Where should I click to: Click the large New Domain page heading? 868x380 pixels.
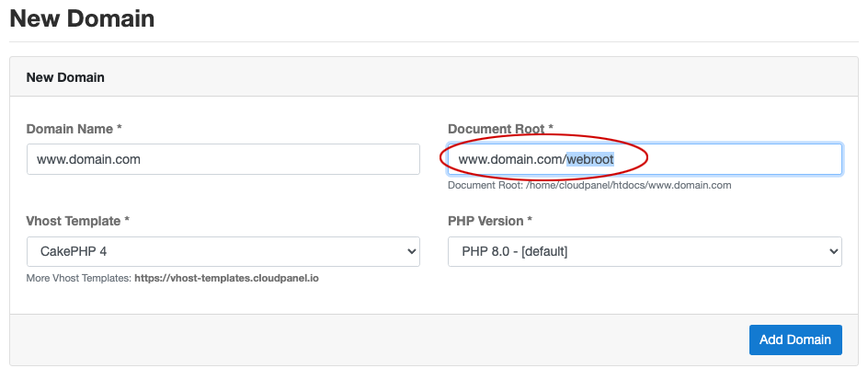point(83,18)
